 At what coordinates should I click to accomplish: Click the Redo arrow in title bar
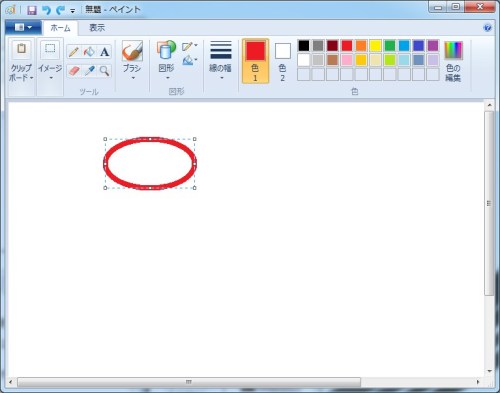click(60, 10)
